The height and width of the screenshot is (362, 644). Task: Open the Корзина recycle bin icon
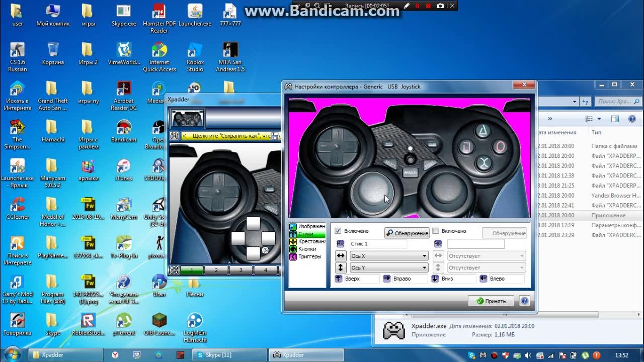(x=53, y=54)
